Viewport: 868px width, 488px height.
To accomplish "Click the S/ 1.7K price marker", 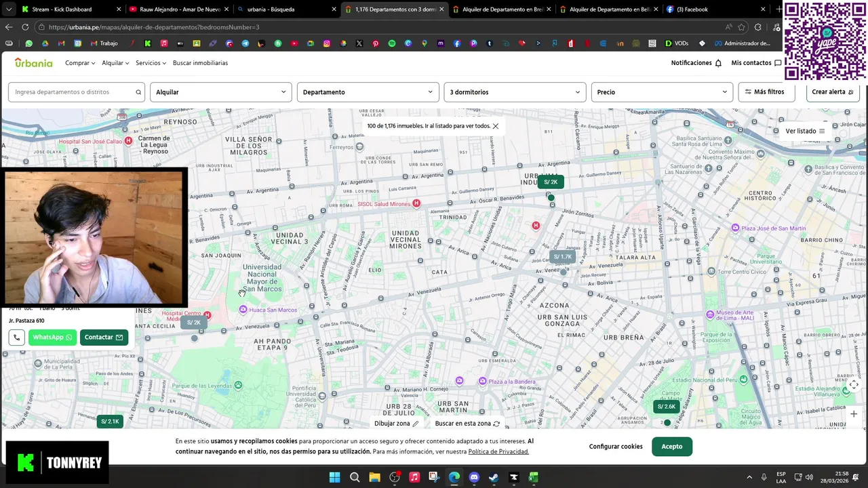I will (x=563, y=256).
